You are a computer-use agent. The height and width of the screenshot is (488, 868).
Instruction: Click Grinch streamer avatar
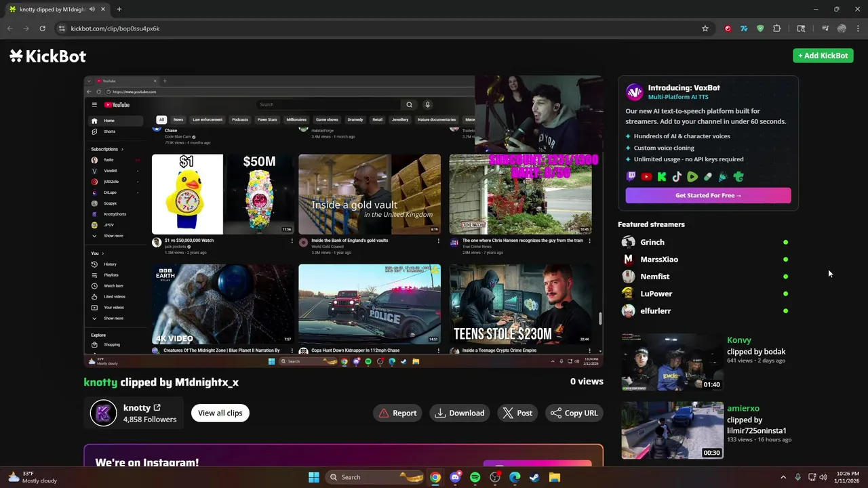(629, 242)
